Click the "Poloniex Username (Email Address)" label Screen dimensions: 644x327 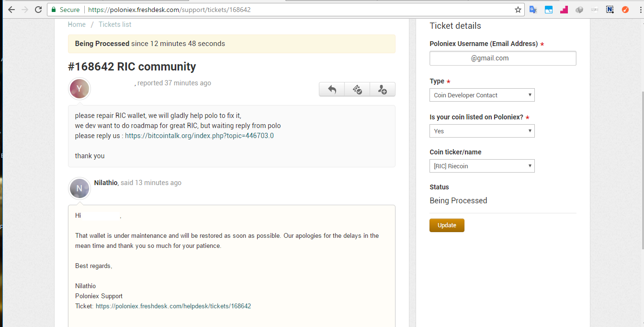pyautogui.click(x=484, y=44)
